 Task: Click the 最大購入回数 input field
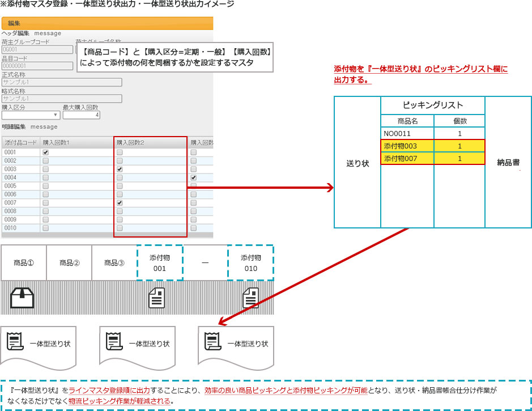[82, 115]
